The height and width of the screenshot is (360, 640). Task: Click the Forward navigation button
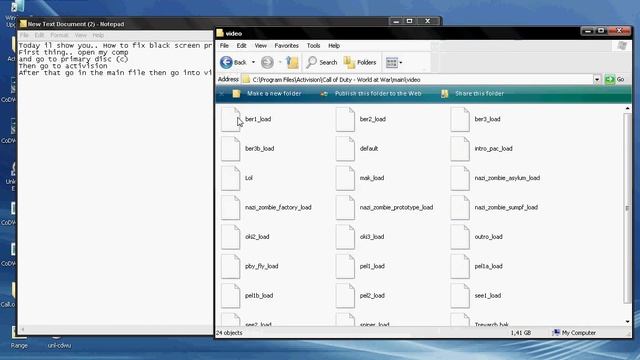click(267, 62)
